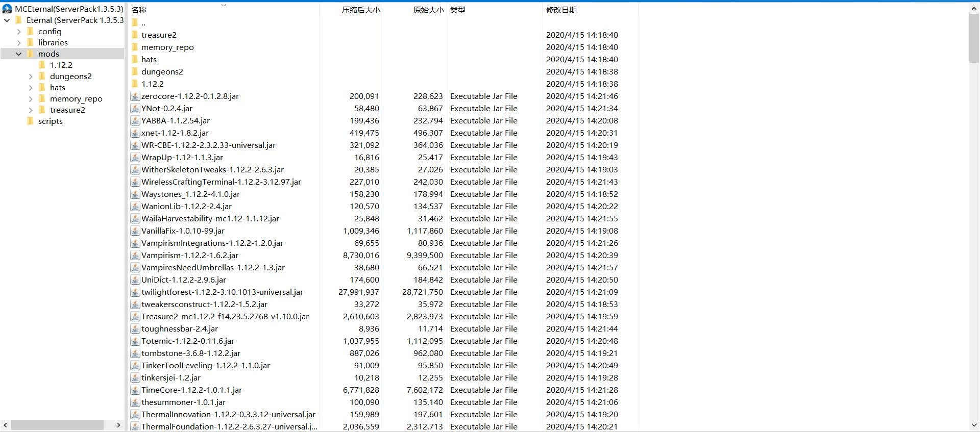The width and height of the screenshot is (980, 432).
Task: Select memory_repo in the folder tree
Action: [x=76, y=98]
